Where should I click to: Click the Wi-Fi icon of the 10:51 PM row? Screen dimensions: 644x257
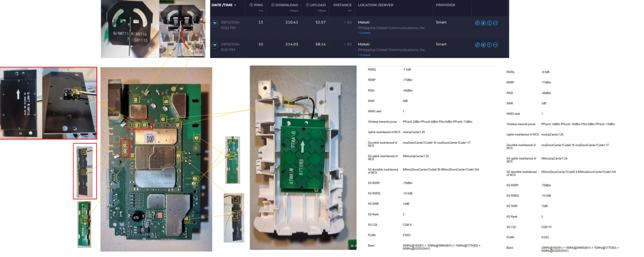[x=215, y=45]
